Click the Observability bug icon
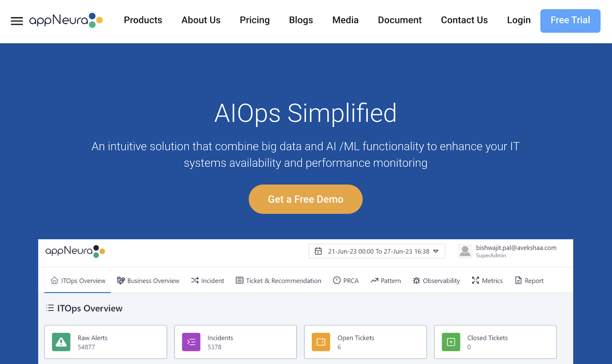612x364 pixels. [417, 280]
